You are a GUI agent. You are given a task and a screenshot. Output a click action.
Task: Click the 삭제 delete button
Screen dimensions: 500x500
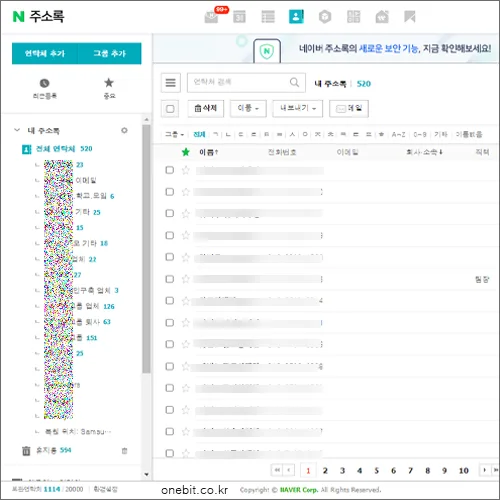[206, 108]
